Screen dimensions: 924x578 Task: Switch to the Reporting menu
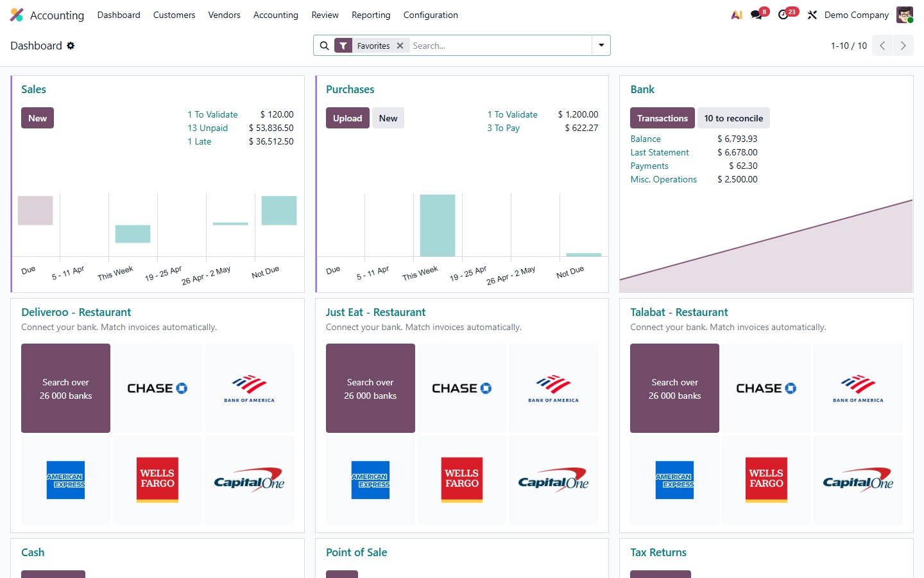[x=371, y=15]
